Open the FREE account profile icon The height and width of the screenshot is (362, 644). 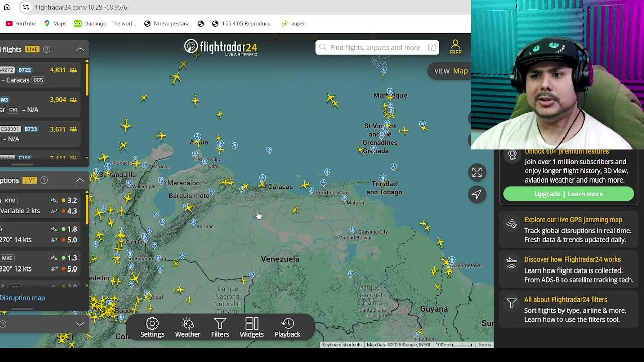click(x=455, y=47)
